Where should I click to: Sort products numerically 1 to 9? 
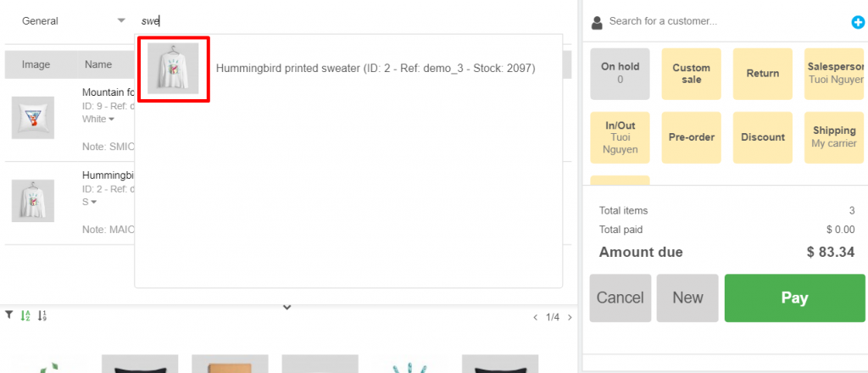coord(42,316)
